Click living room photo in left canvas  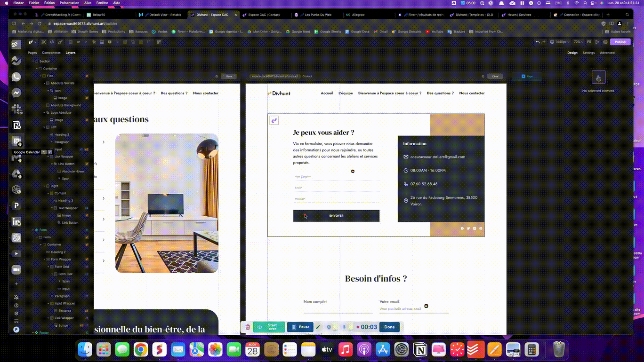[x=167, y=203]
